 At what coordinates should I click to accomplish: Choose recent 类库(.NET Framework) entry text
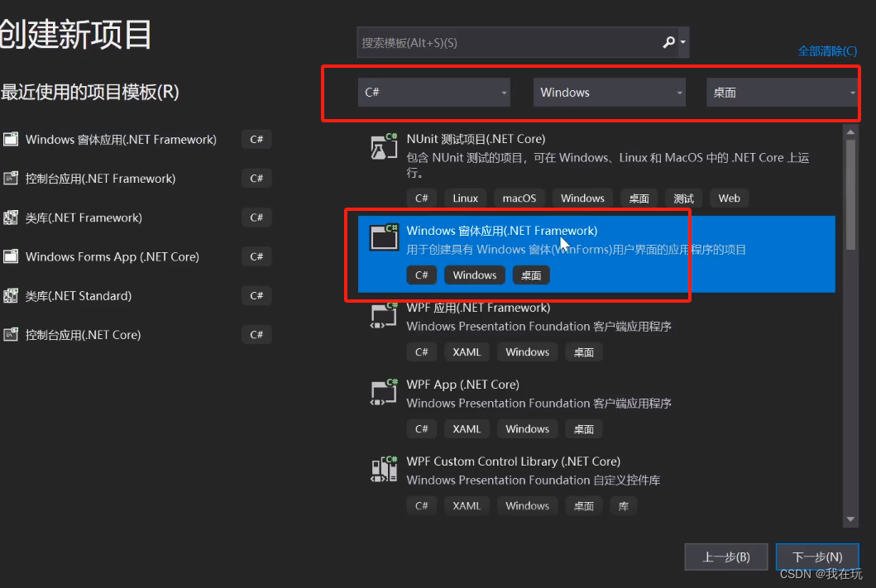click(84, 218)
